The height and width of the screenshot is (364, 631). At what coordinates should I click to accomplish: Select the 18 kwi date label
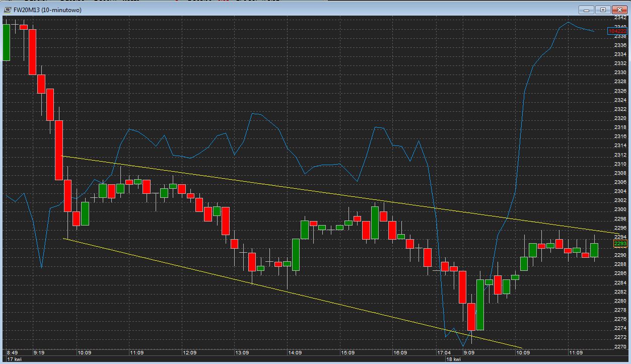(453, 359)
